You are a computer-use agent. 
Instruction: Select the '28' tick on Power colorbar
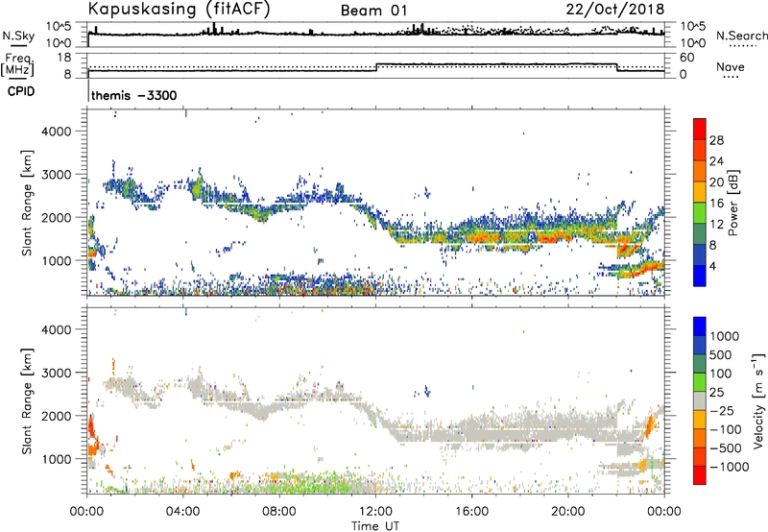(x=716, y=140)
